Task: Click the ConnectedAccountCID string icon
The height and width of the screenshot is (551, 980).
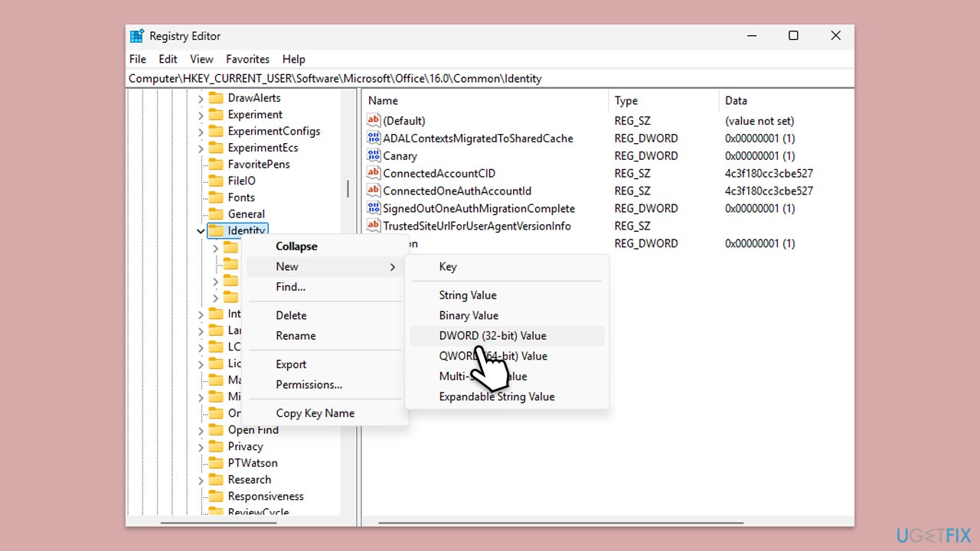Action: coord(374,173)
